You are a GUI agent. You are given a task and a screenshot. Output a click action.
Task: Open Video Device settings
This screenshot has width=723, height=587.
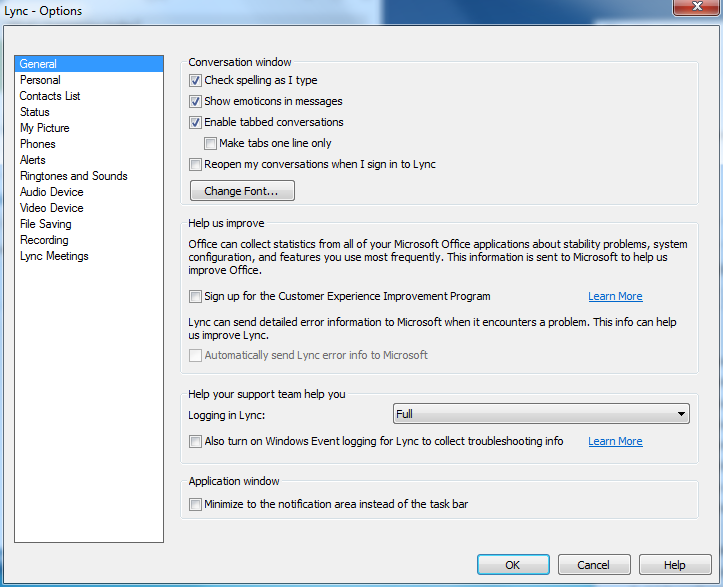[x=89, y=208]
